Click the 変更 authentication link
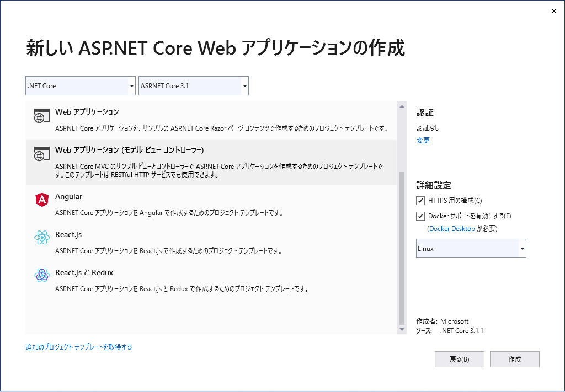Viewport: 565px width, 392px height. pos(423,141)
